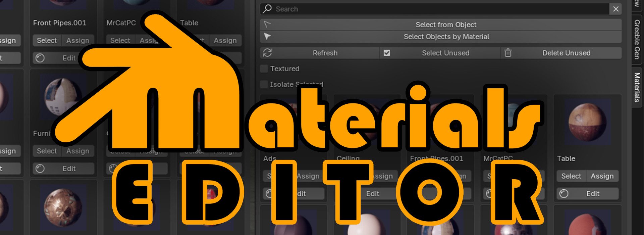This screenshot has width=644, height=235.
Task: Clear the search with the X button
Action: 615,9
